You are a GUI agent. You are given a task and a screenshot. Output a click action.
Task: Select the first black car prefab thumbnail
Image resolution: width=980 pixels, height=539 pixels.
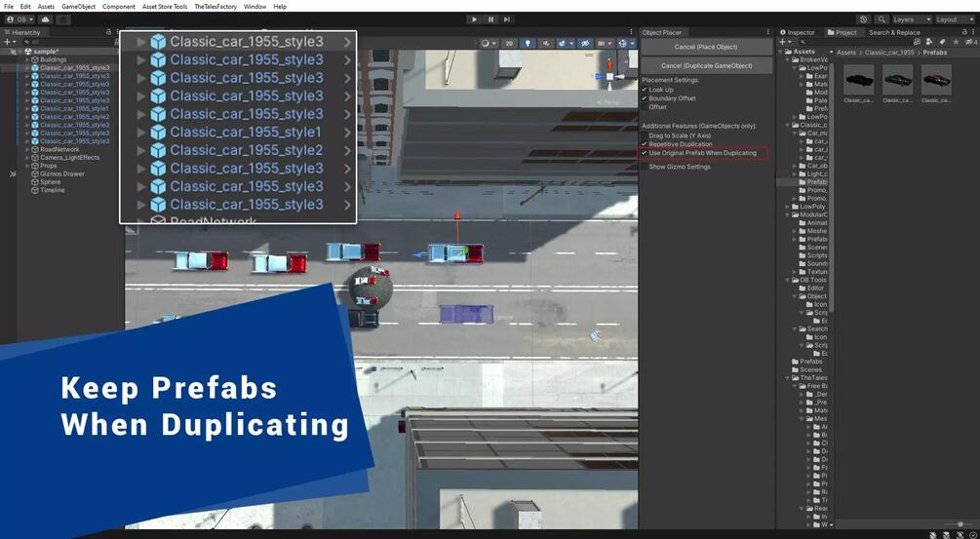[x=858, y=80]
